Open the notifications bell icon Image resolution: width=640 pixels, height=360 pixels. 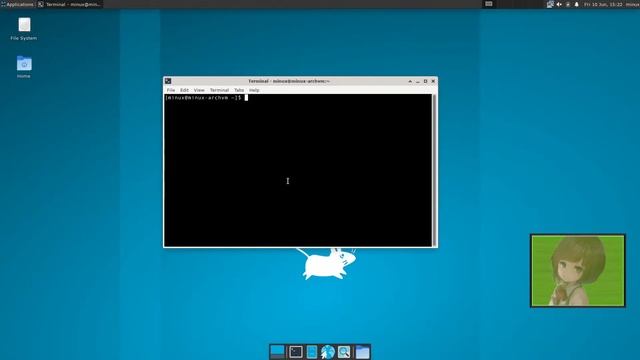(576, 4)
